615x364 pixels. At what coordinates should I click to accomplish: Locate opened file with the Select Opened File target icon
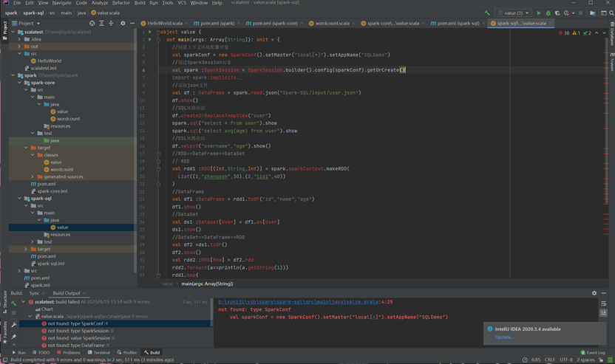[92, 23]
